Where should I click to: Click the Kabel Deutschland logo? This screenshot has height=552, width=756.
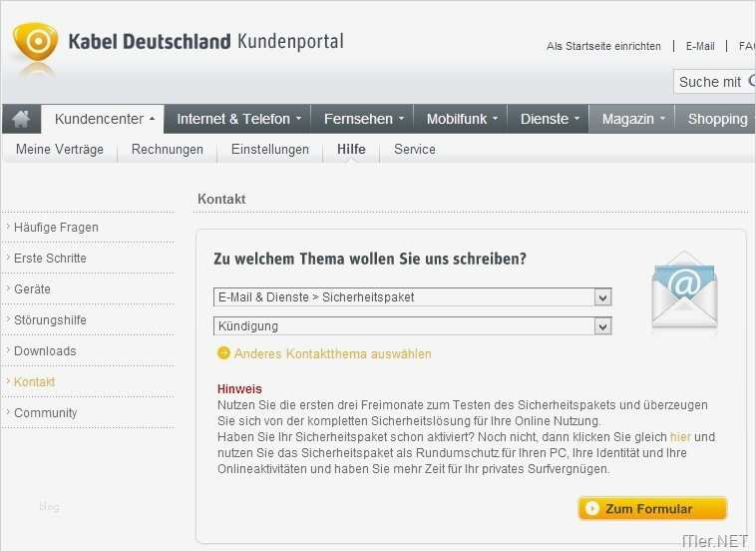pyautogui.click(x=35, y=42)
